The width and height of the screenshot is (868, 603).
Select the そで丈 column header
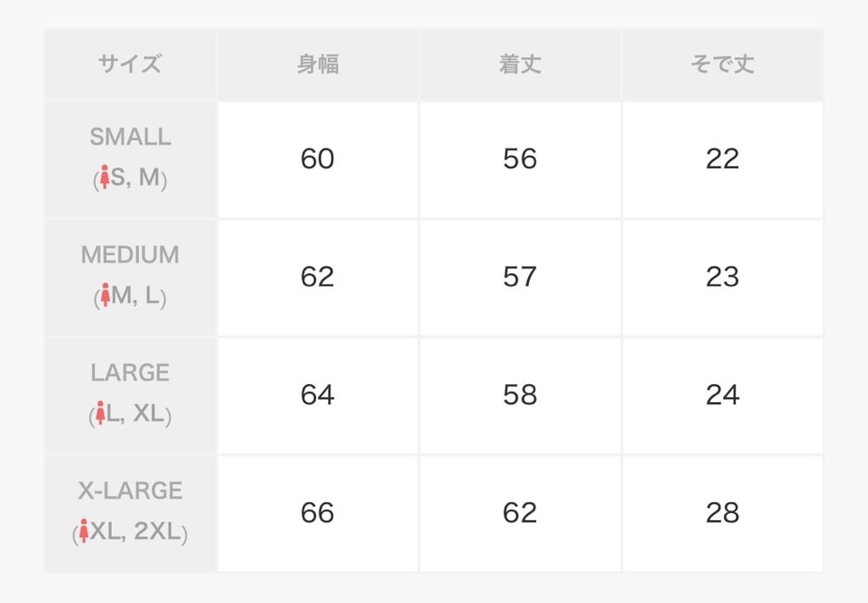point(722,64)
